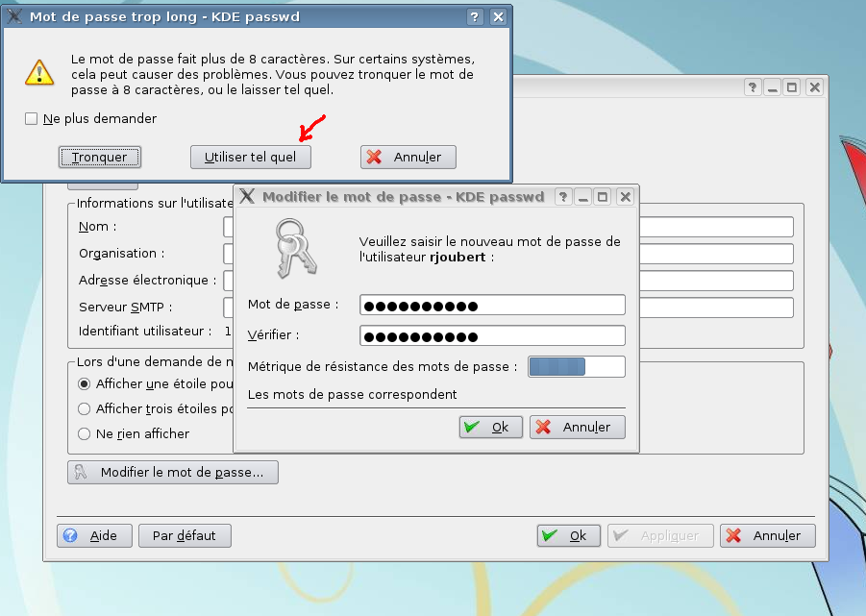Screen dimensions: 866x616
Task: Click the password strength meter bar
Action: tap(576, 366)
